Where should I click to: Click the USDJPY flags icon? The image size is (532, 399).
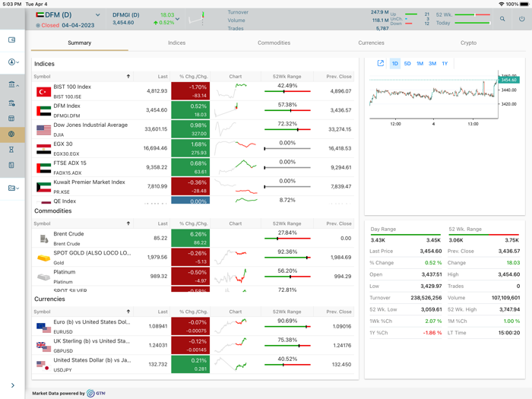point(43,366)
